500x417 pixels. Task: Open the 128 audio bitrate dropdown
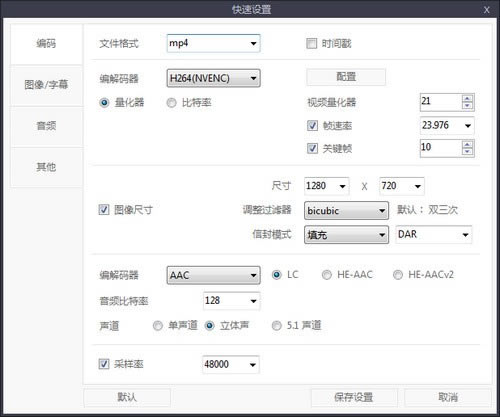231,301
